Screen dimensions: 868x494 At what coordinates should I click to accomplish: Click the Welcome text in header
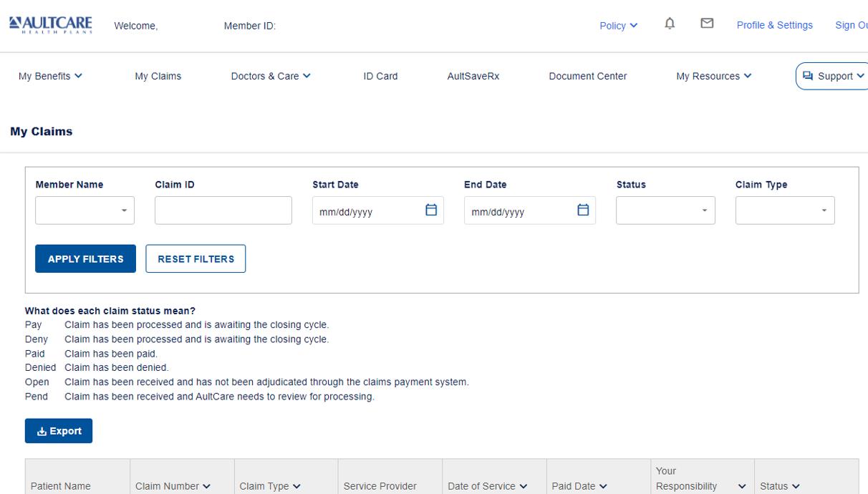tap(136, 26)
